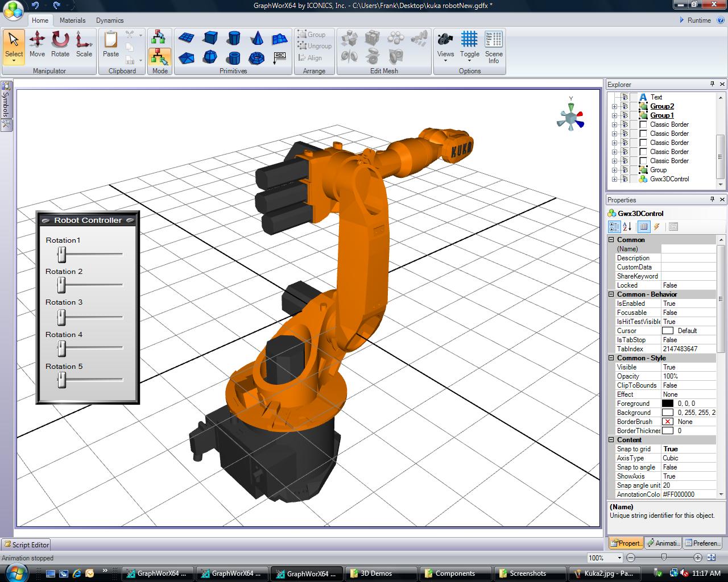
Task: Collapse the Content property category
Action: [x=611, y=440]
